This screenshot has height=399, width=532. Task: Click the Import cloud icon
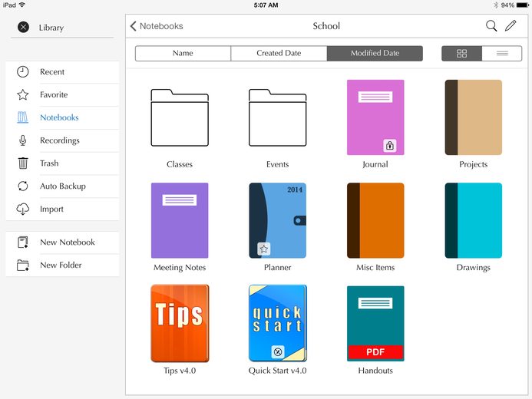click(23, 209)
